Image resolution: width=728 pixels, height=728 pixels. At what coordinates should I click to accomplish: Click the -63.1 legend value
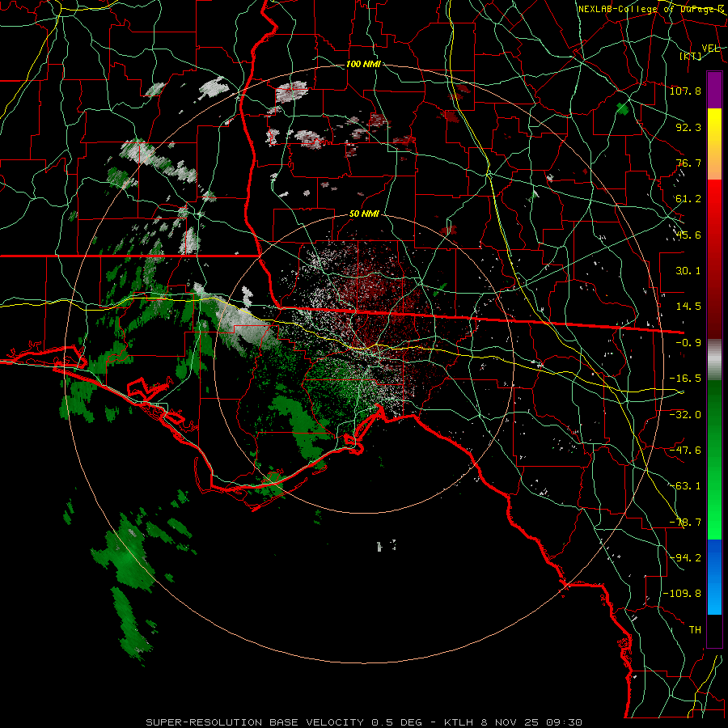tap(685, 486)
